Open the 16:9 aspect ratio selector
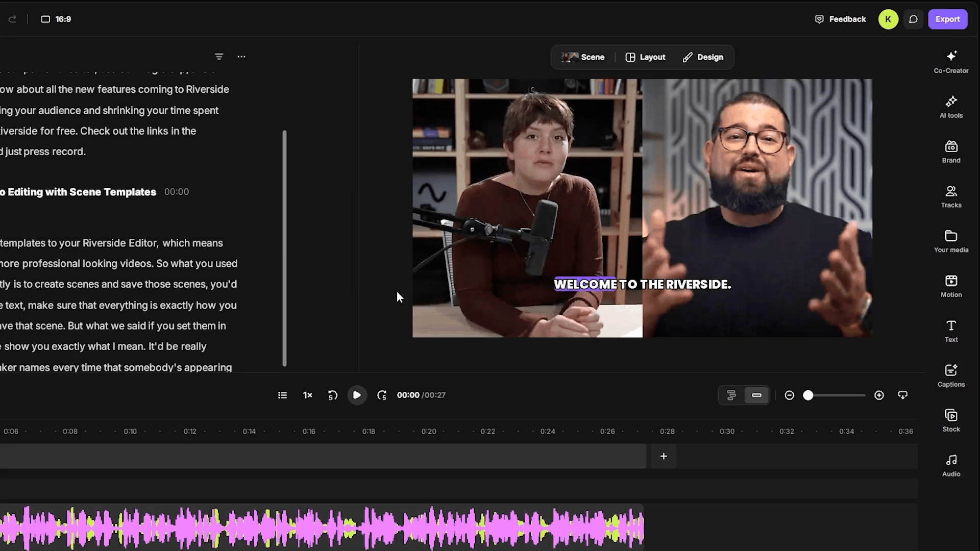The width and height of the screenshot is (980, 551). pos(56,19)
